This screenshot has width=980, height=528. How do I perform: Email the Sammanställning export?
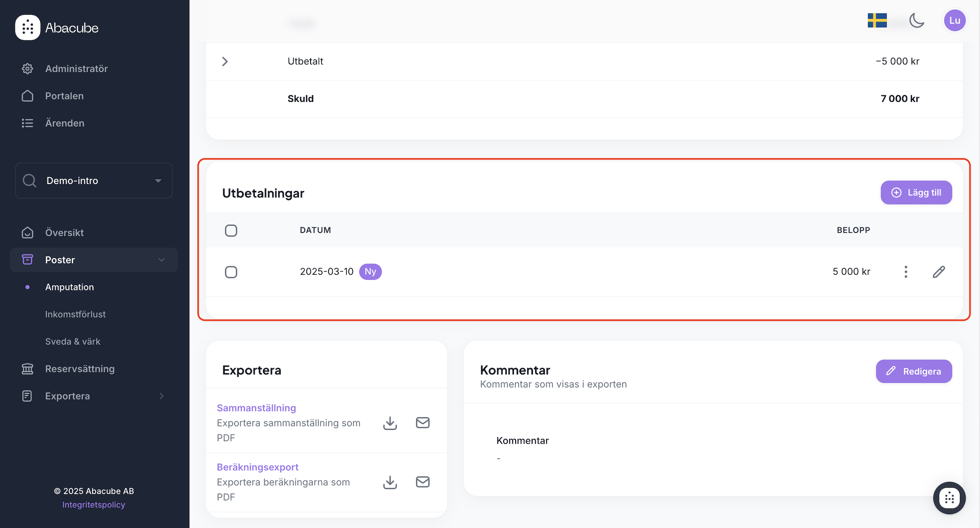point(422,423)
